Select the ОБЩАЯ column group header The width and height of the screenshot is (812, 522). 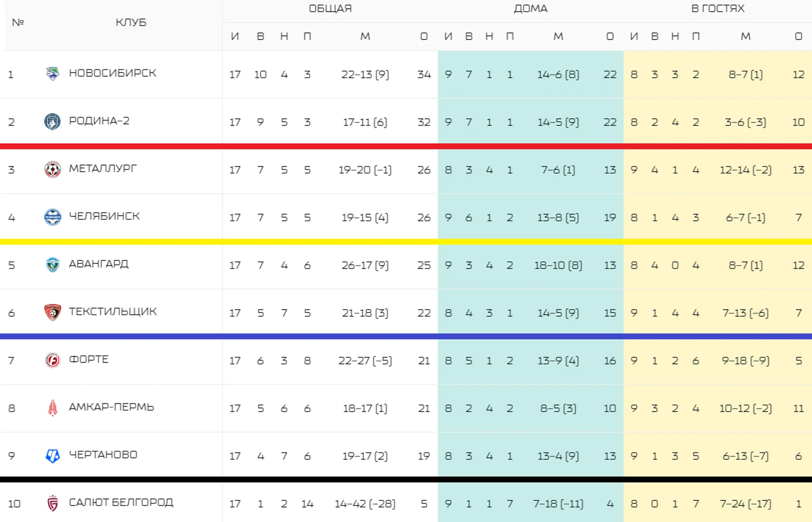pos(330,9)
